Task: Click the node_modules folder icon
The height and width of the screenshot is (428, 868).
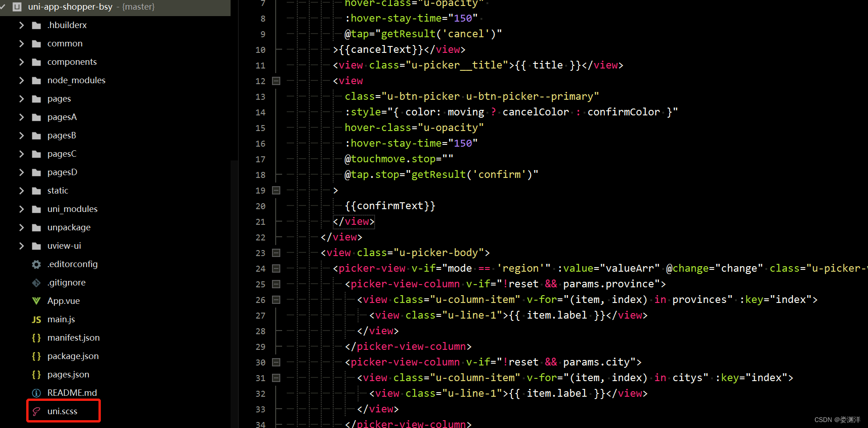Action: (x=36, y=80)
